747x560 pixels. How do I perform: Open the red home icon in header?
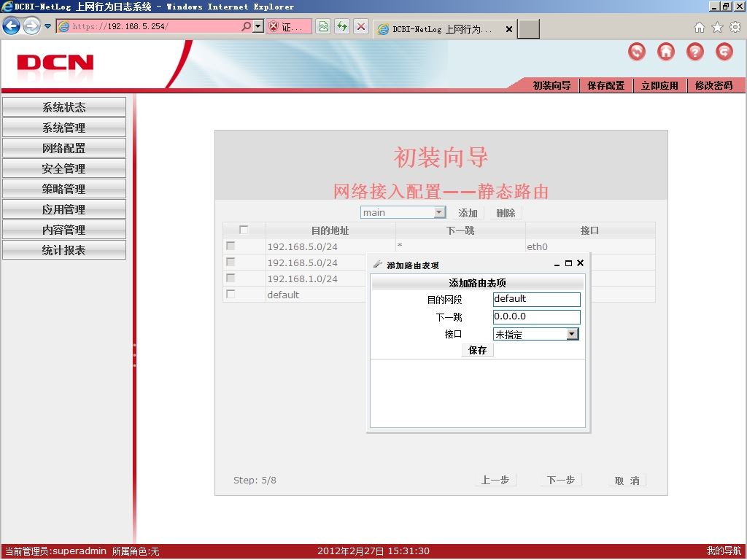click(665, 52)
